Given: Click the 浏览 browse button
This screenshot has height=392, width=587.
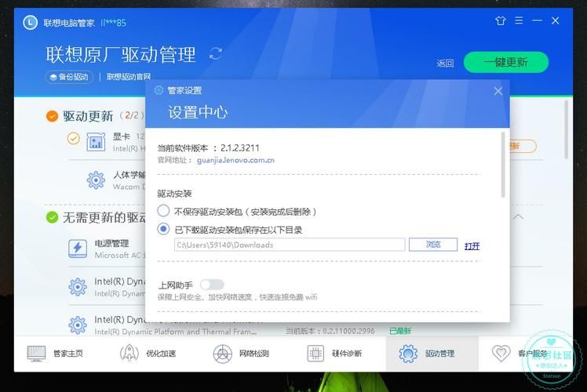Looking at the screenshot, I should 433,245.
